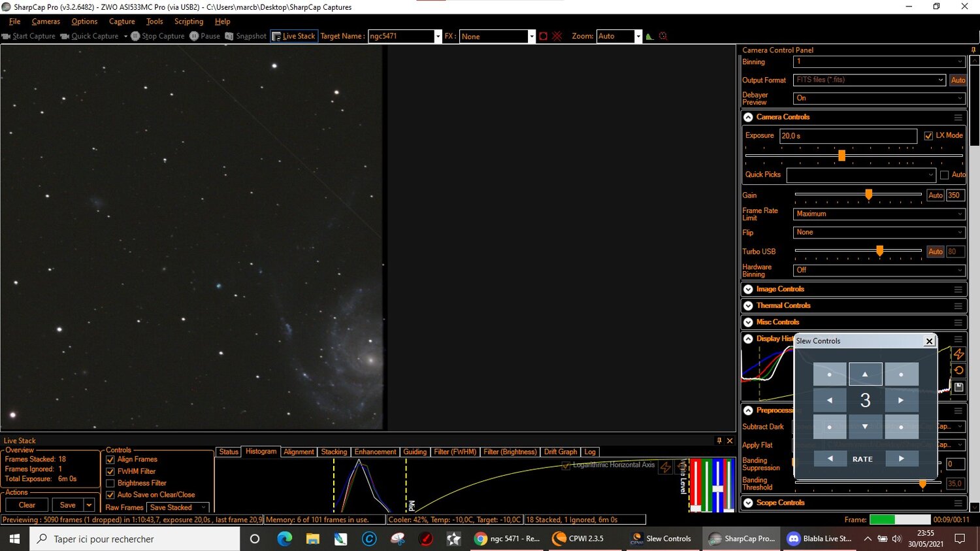Increase the slew rate with right RATE arrow

[x=902, y=459]
